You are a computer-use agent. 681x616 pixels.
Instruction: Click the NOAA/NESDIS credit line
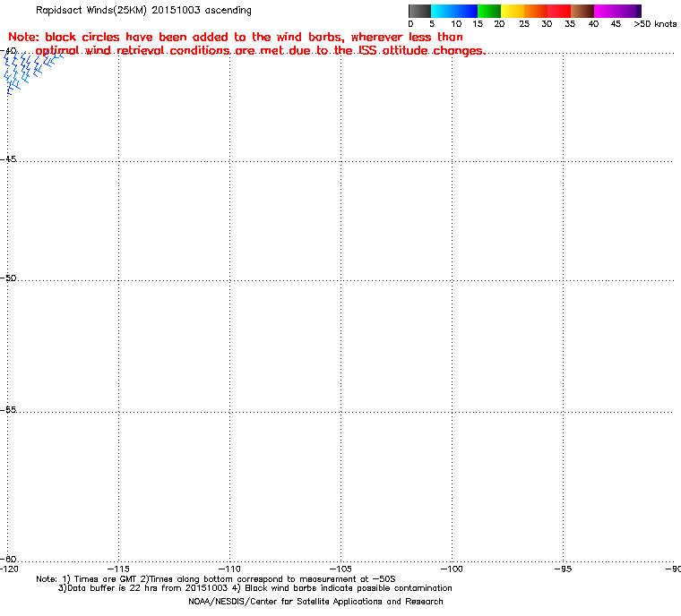point(315,602)
